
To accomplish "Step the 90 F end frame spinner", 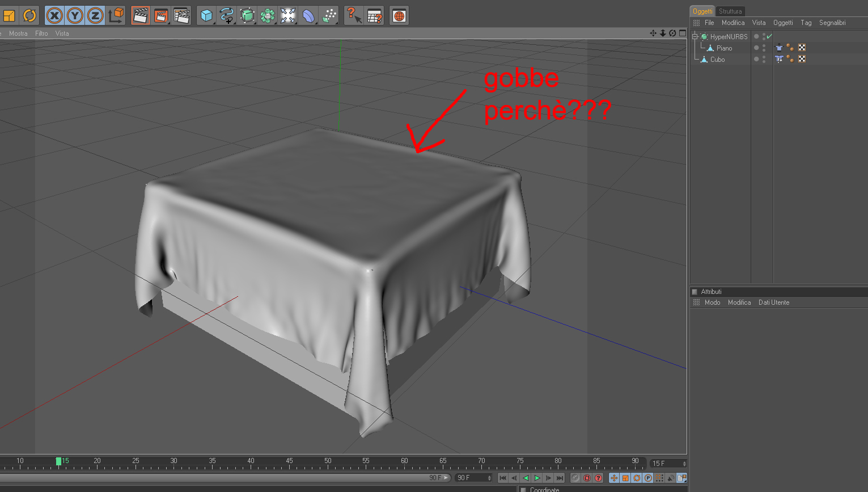I will [x=489, y=478].
